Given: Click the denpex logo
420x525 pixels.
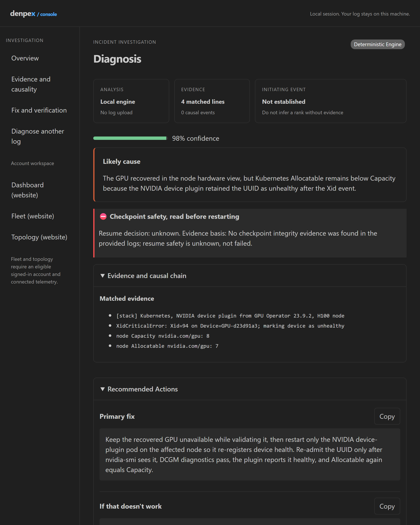Looking at the screenshot, I should click(x=23, y=14).
